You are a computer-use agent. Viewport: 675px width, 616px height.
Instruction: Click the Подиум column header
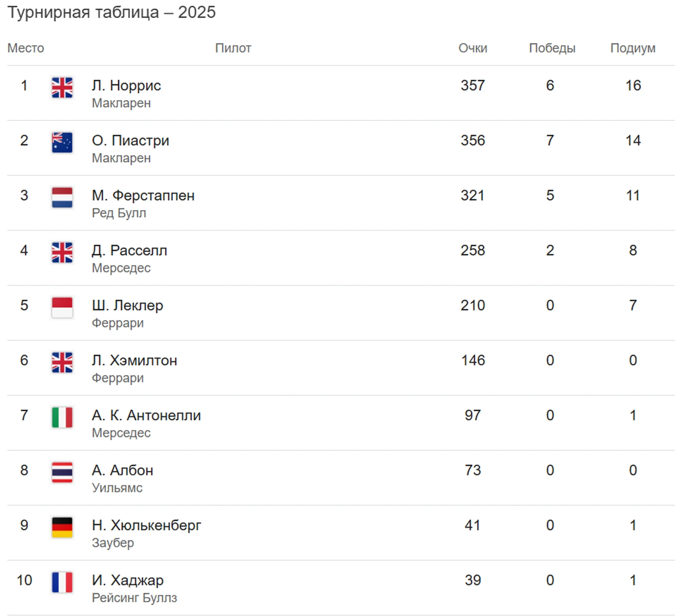[x=632, y=48]
